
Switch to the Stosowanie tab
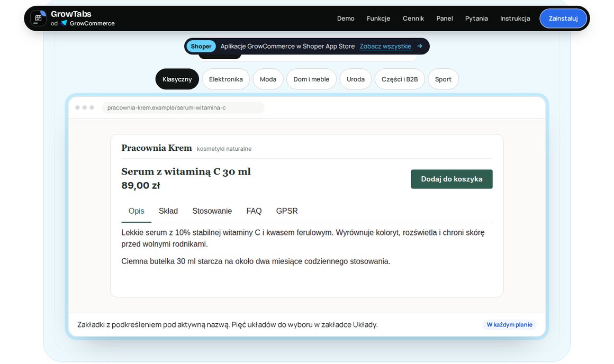(x=212, y=211)
